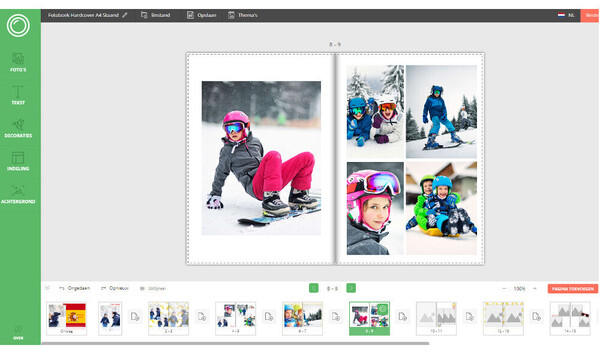Open the pages 2-3 thumbnail
Screen dimensions: 600x360
(168, 318)
